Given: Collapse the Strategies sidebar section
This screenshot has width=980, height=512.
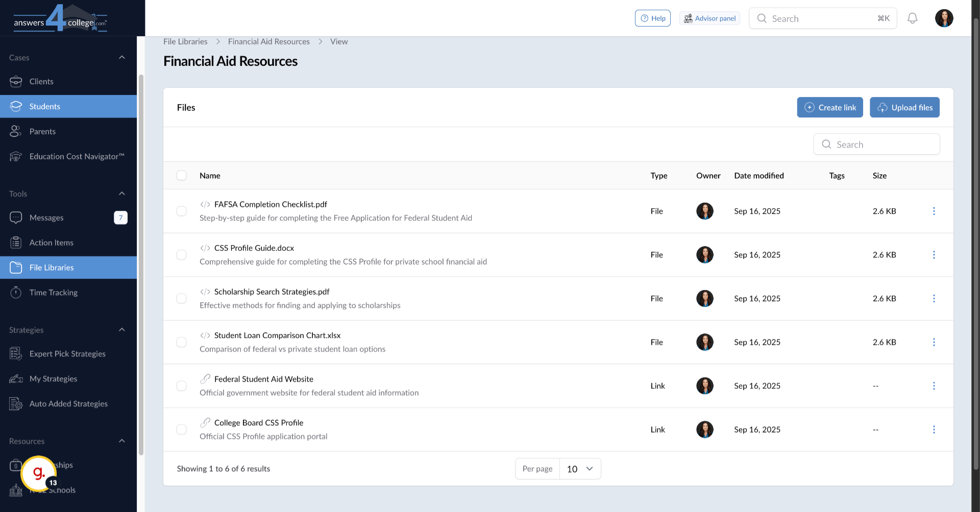Looking at the screenshot, I should pyautogui.click(x=121, y=330).
